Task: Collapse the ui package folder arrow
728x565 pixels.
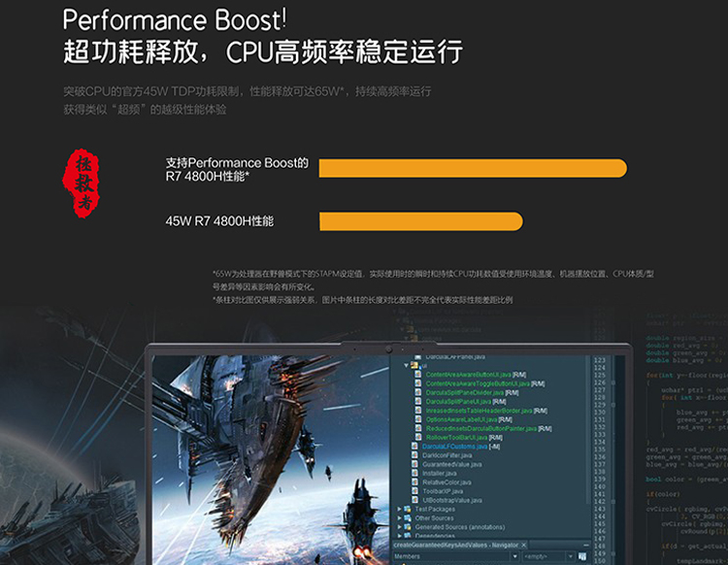Action: click(407, 366)
